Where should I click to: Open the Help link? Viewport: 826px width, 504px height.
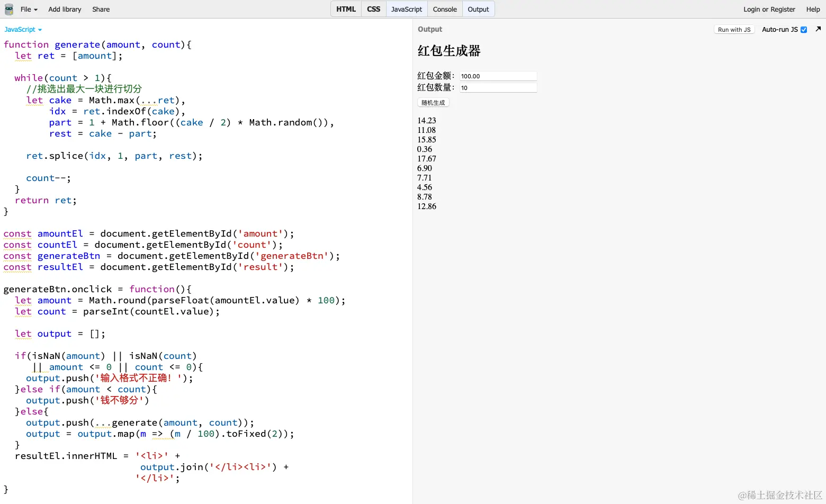coord(813,9)
